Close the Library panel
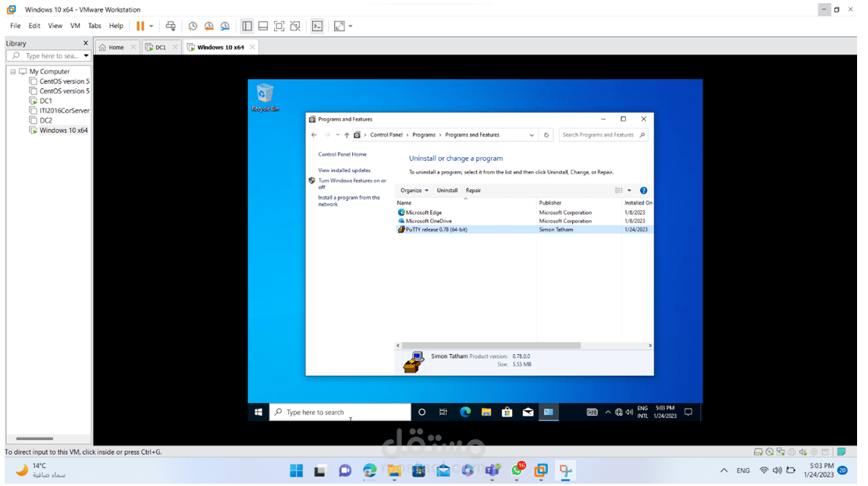Screen dimensions: 868x486 pyautogui.click(x=85, y=43)
